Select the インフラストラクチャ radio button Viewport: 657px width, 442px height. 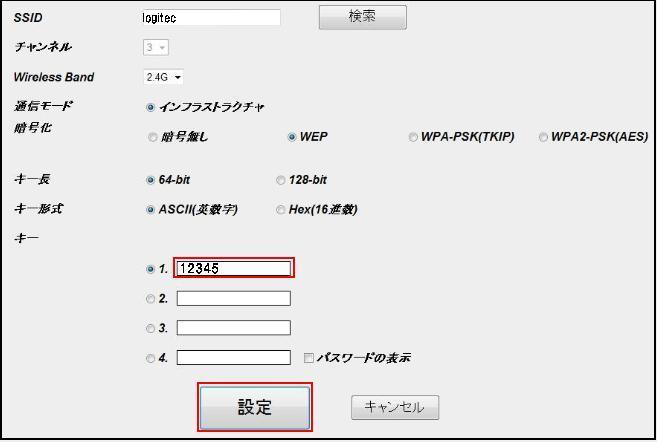click(x=150, y=108)
